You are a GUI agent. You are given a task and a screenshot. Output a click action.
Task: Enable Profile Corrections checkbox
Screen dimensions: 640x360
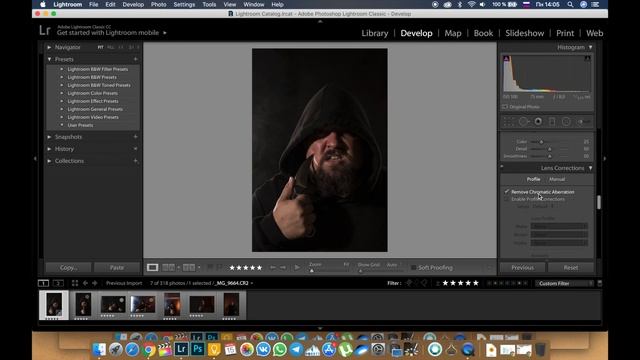click(x=507, y=199)
